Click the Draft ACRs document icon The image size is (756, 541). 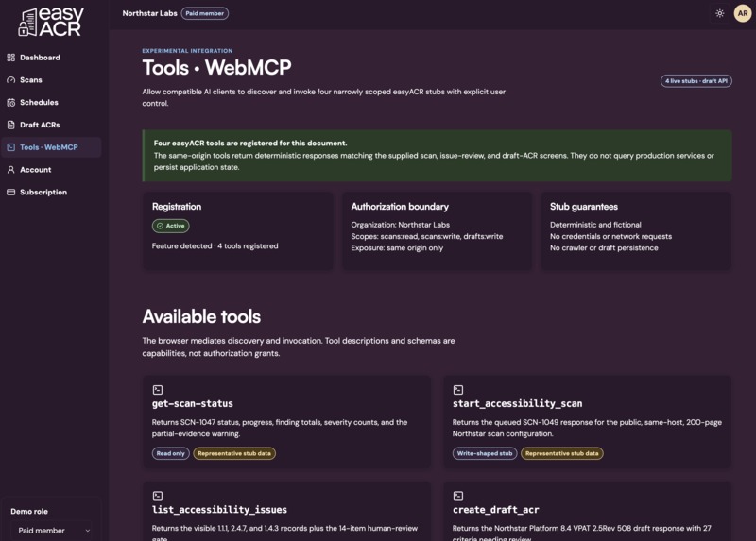pyautogui.click(x=11, y=125)
